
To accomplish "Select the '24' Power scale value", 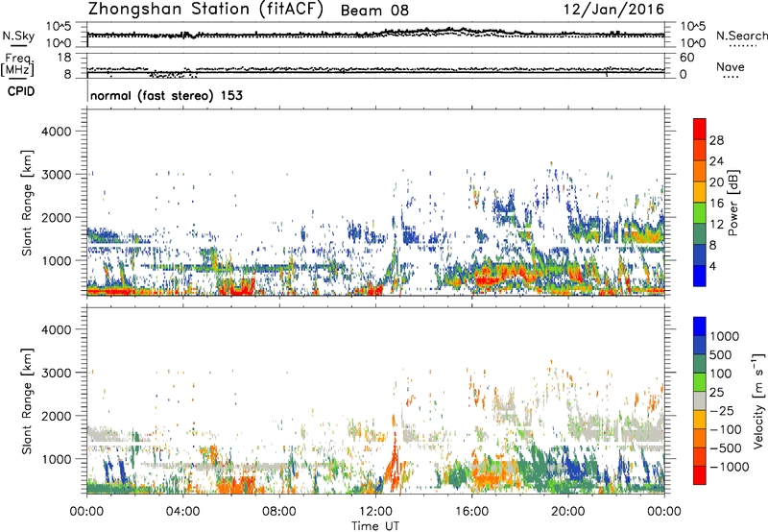I will coord(716,161).
